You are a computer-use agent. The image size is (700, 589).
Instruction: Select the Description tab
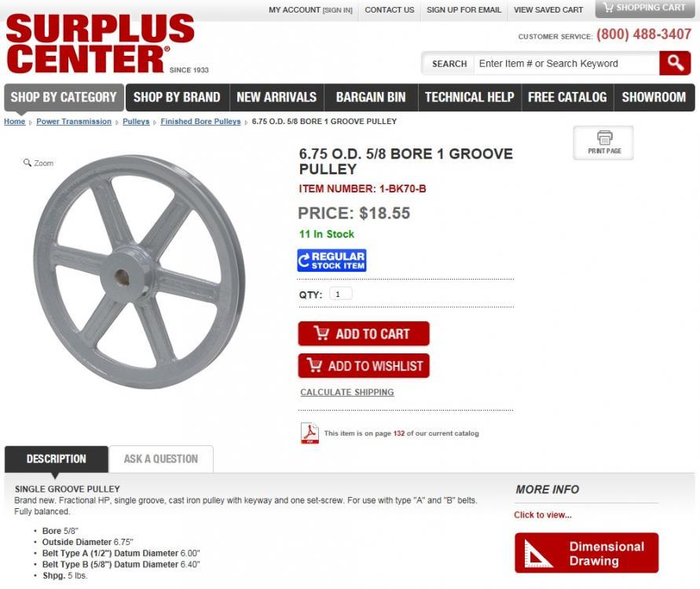[x=57, y=459]
